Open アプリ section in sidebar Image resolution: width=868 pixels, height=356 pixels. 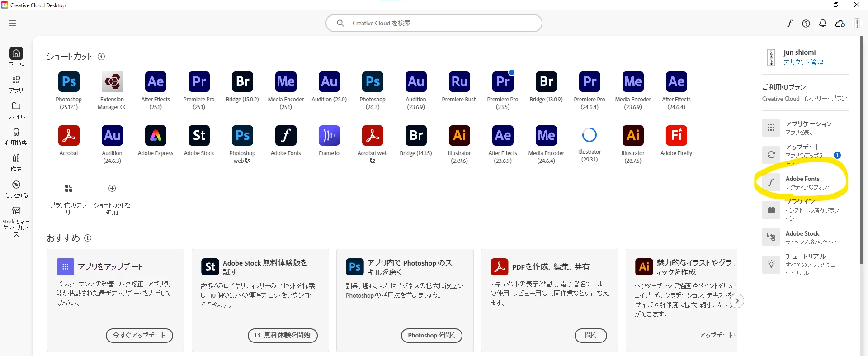[16, 84]
